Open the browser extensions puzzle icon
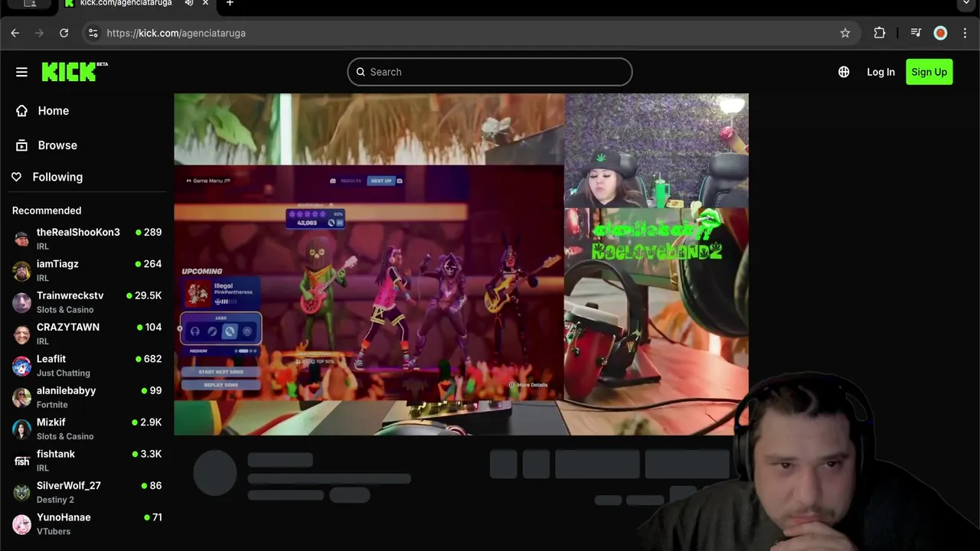Screen dimensions: 980x551 point(880,33)
